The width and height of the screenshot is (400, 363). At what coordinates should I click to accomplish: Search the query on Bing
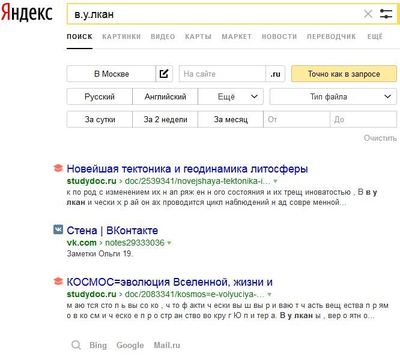click(x=98, y=345)
